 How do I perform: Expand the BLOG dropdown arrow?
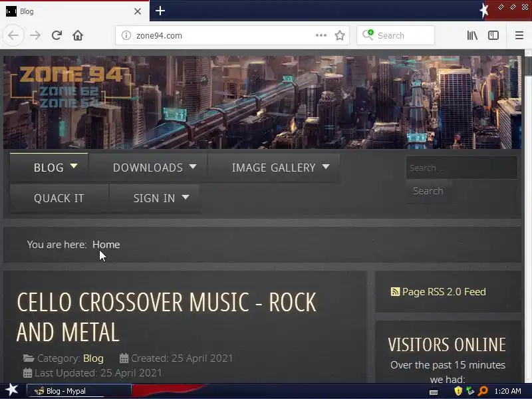pyautogui.click(x=74, y=166)
